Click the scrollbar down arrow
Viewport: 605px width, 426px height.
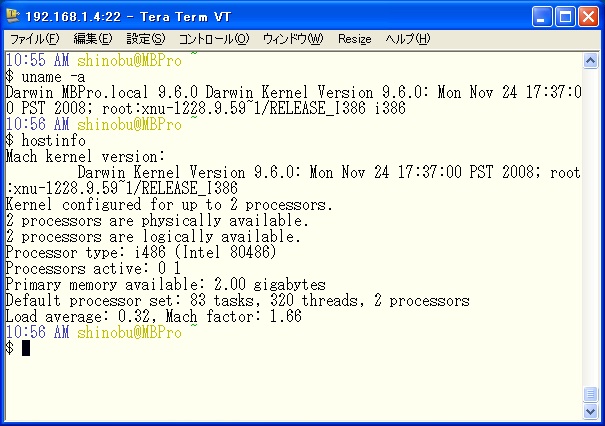590,411
